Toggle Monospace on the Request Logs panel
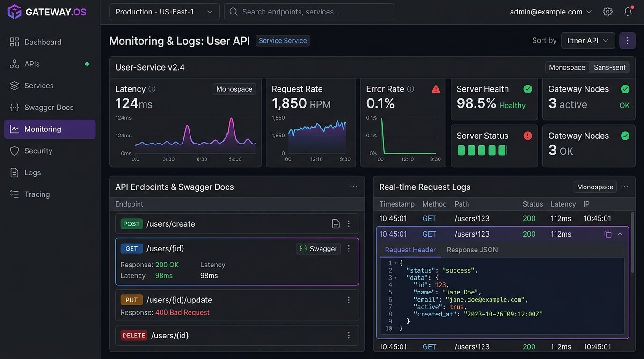The width and height of the screenshot is (644, 359). click(x=595, y=187)
